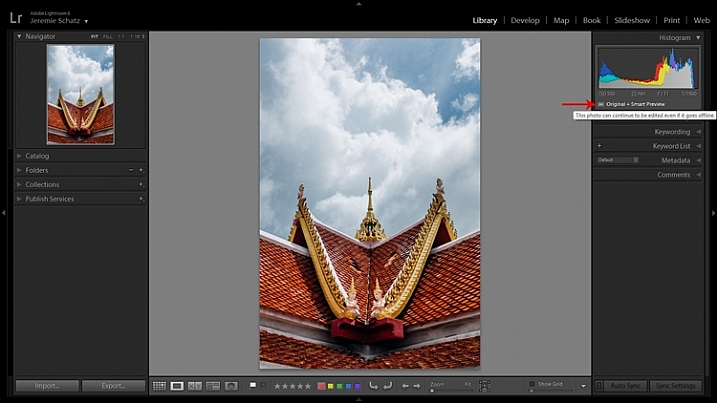Image resolution: width=717 pixels, height=403 pixels.
Task: Click the Import button
Action: (x=47, y=386)
